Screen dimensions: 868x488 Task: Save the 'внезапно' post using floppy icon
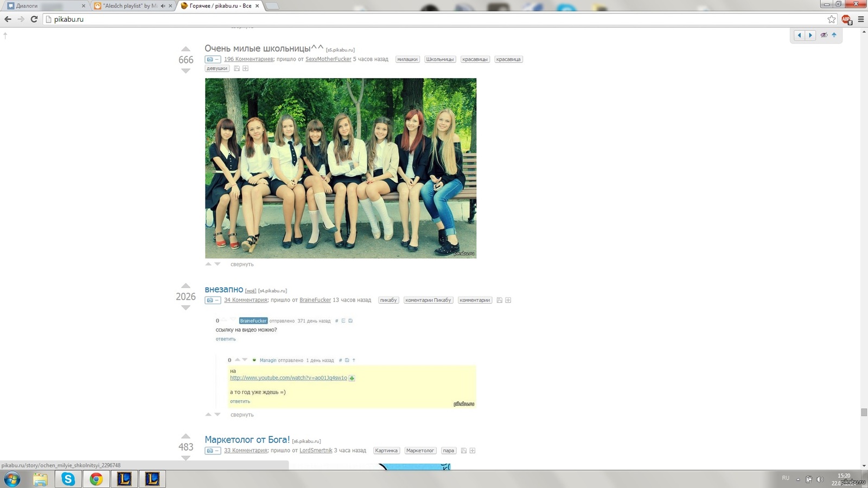[500, 300]
